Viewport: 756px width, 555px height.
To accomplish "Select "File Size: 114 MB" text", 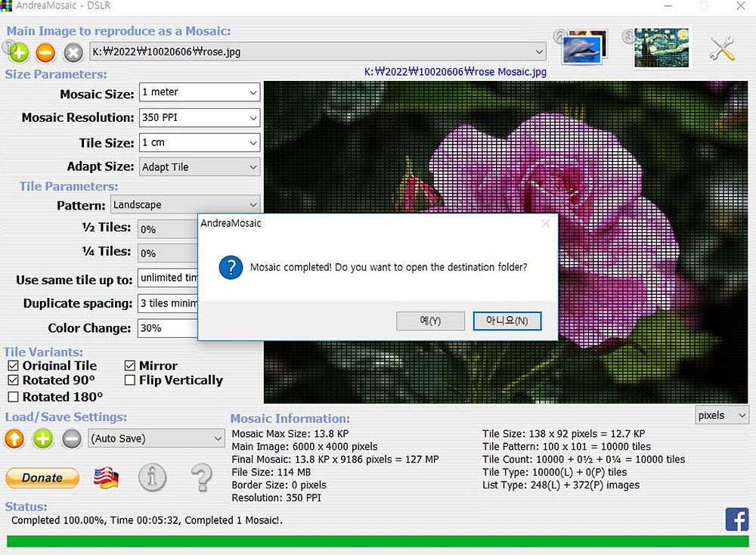I will 271,473.
